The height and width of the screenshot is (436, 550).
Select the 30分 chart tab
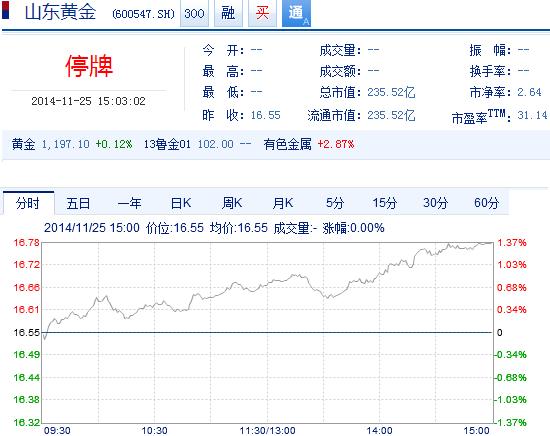coord(436,203)
